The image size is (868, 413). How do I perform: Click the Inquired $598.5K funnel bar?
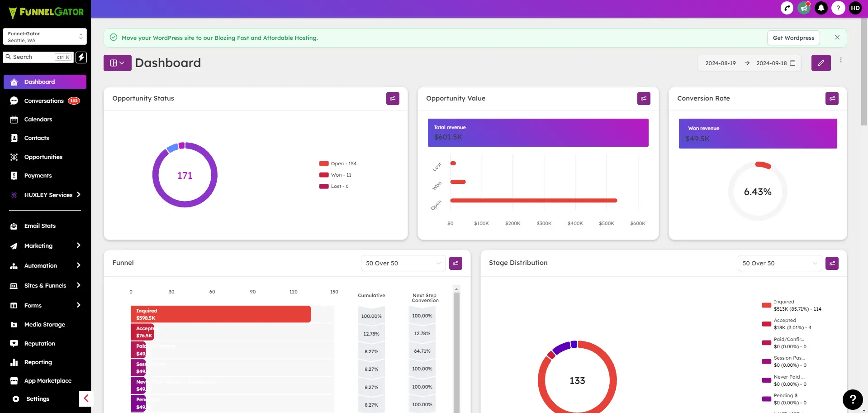click(221, 314)
